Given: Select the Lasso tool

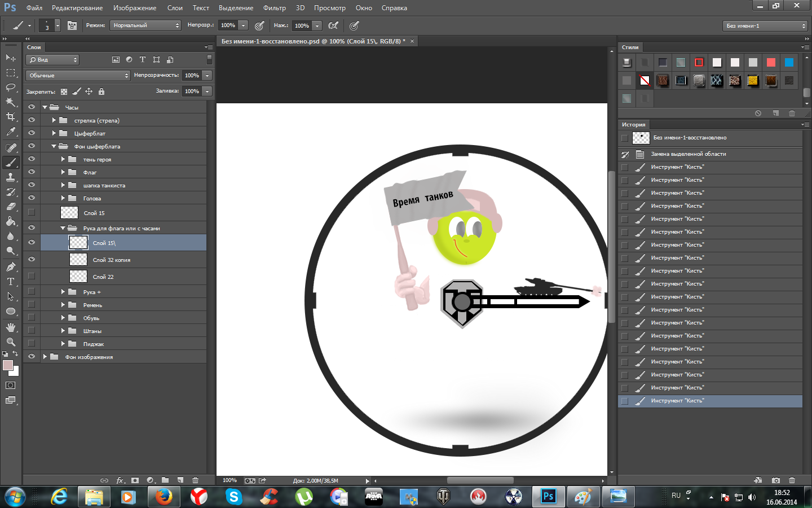Looking at the screenshot, I should (11, 87).
